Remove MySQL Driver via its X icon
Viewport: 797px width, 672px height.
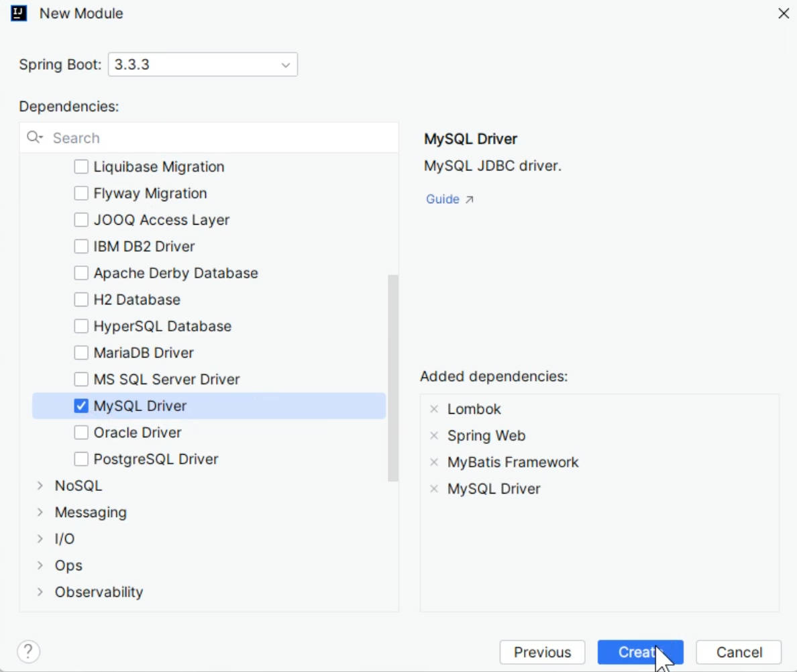point(433,489)
